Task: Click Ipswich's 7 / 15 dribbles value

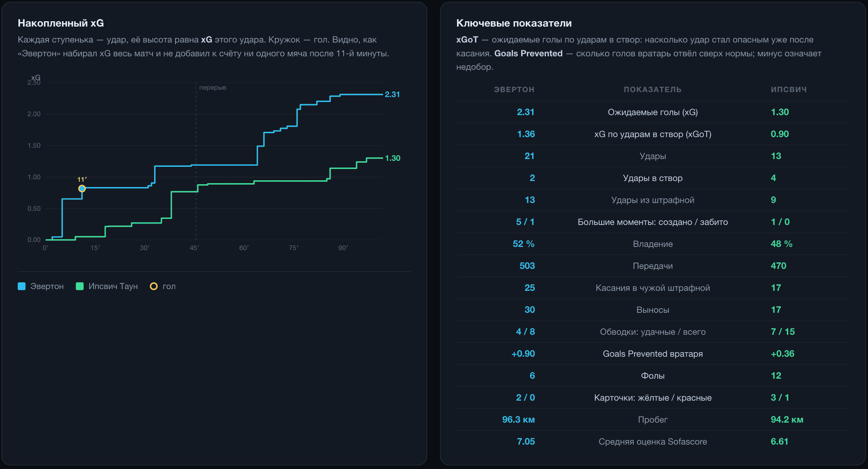Action: (783, 332)
